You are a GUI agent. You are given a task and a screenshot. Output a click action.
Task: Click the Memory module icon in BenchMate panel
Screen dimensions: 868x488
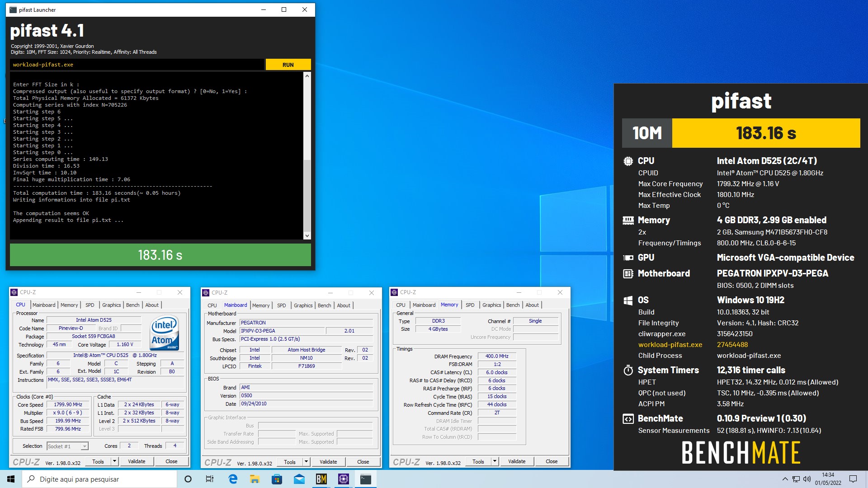(x=628, y=221)
